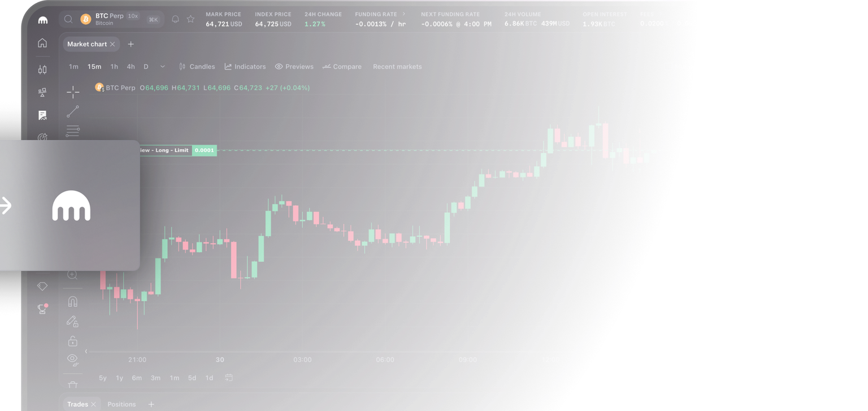Click the Mark Price 64,721 USD value
868x411 pixels.
(x=224, y=24)
